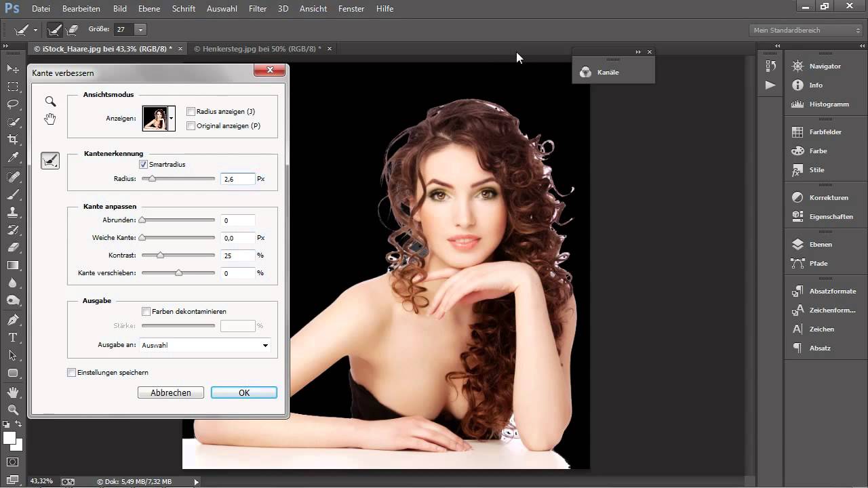
Task: Open the Datei menu
Action: point(41,9)
